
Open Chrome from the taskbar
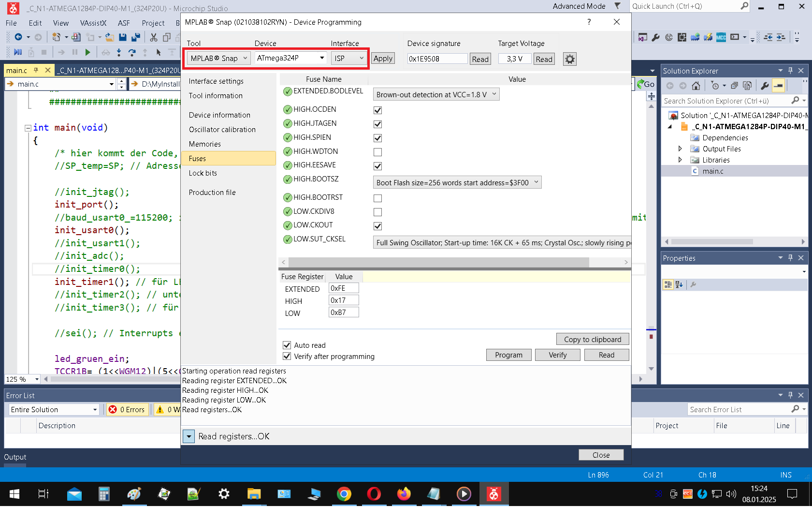344,494
